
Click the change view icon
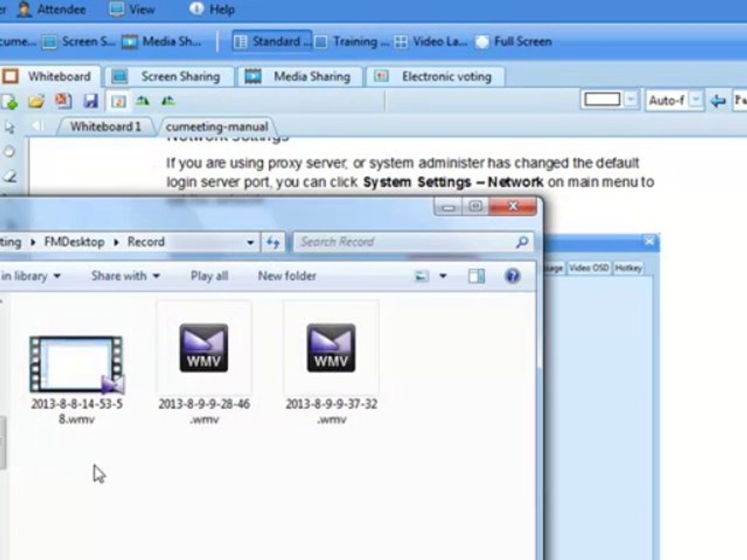coord(422,276)
